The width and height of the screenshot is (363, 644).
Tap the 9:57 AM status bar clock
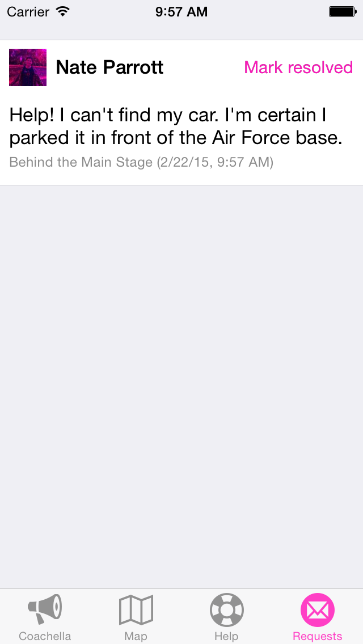click(181, 12)
